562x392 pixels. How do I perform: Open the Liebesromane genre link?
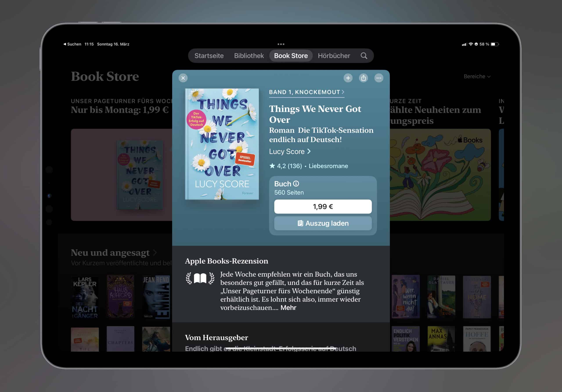point(328,166)
